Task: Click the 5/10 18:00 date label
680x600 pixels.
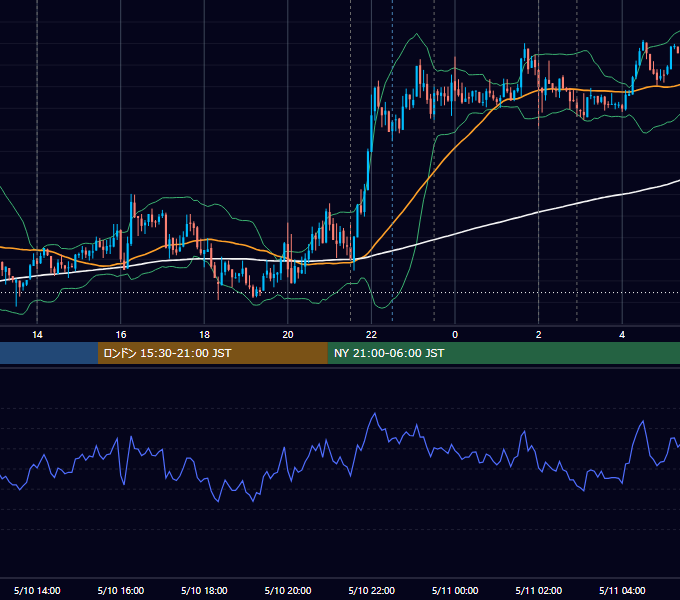Action: (204, 590)
